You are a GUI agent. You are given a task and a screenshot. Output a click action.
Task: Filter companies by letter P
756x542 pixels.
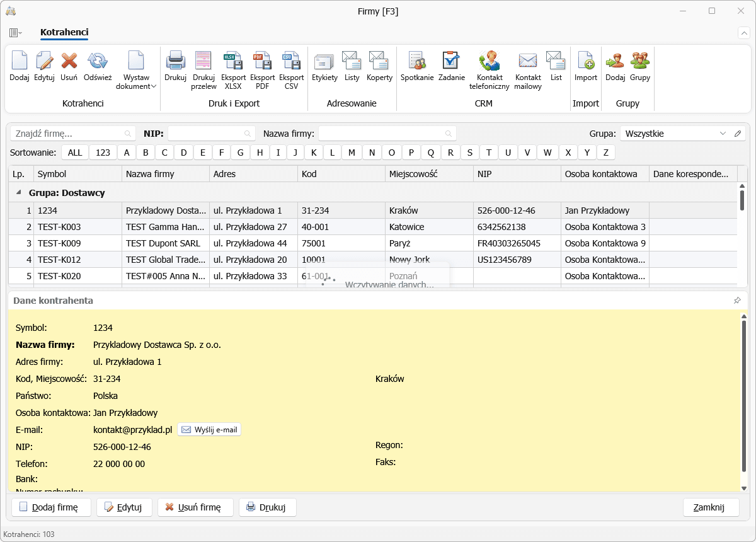pos(411,153)
